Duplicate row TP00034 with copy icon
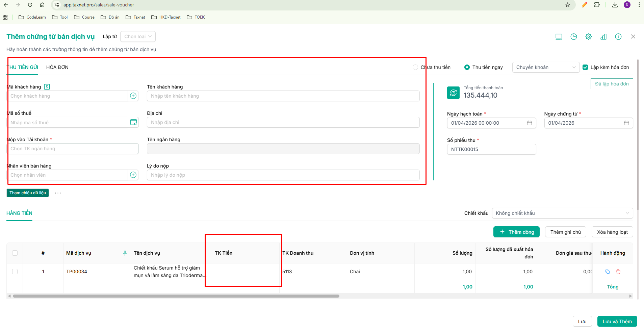This screenshot has height=329, width=644. coord(608,272)
